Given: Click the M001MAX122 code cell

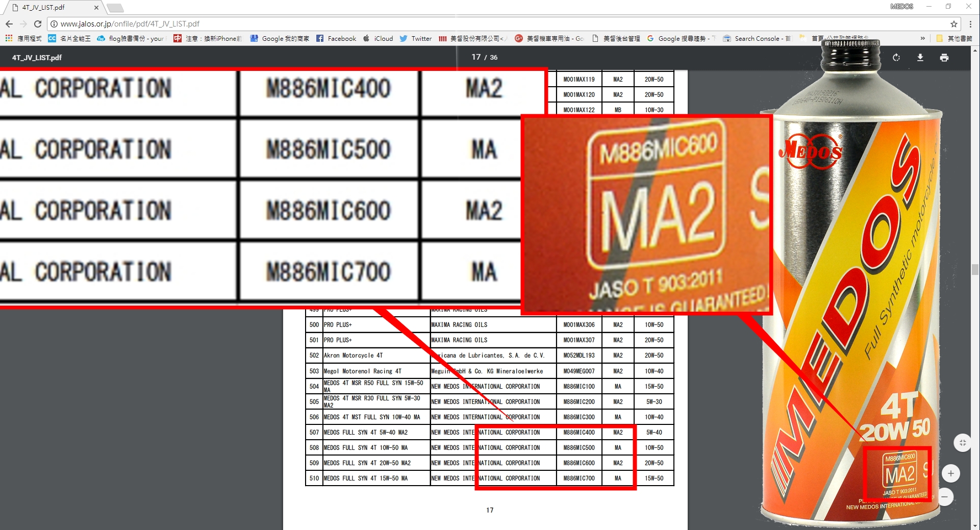Looking at the screenshot, I should coord(579,110).
